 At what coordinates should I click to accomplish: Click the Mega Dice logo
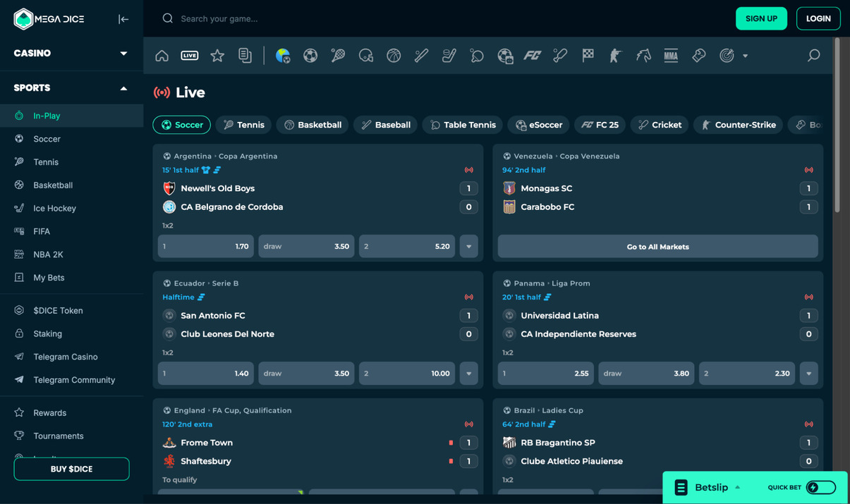(x=49, y=19)
